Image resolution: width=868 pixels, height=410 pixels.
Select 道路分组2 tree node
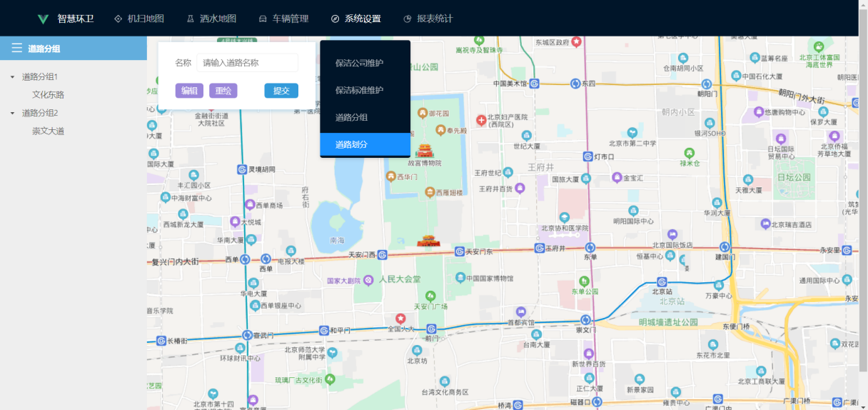click(x=40, y=113)
